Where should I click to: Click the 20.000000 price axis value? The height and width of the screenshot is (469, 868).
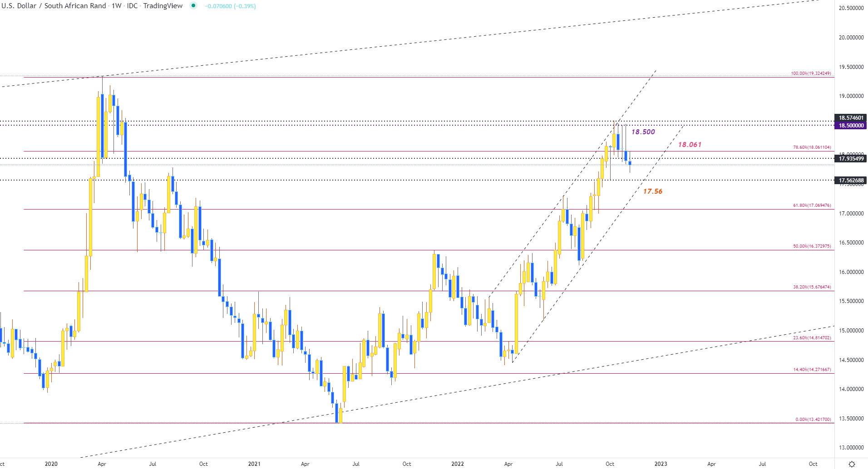[x=851, y=38]
